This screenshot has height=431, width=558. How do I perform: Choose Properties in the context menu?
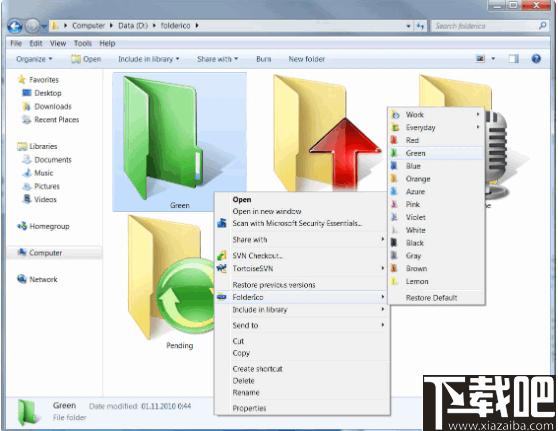click(x=249, y=408)
